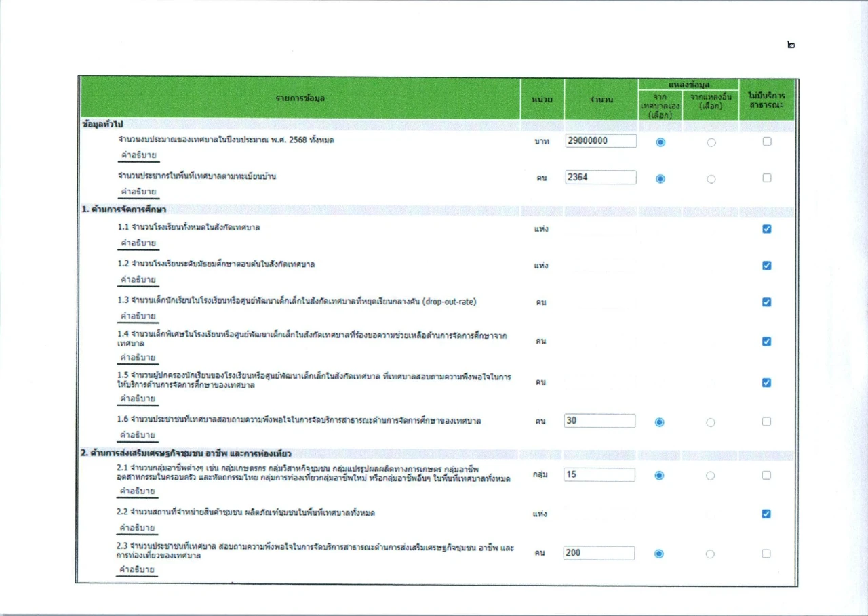Select 'จากแหล่งอื่น' radio for row 2.1

click(710, 476)
